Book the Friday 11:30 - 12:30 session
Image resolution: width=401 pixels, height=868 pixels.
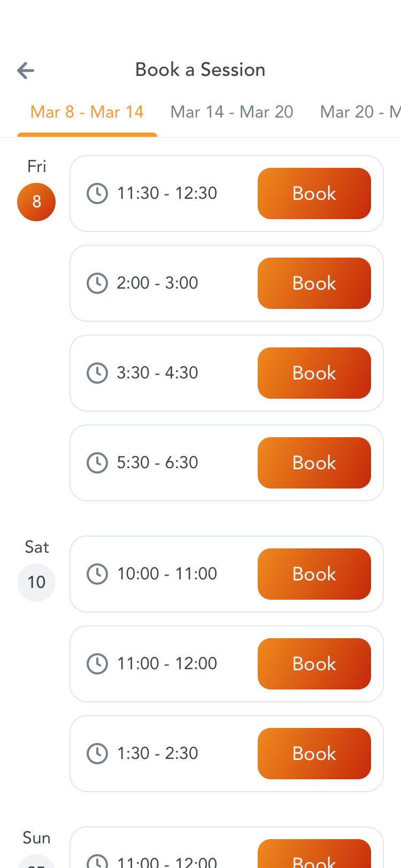(314, 193)
